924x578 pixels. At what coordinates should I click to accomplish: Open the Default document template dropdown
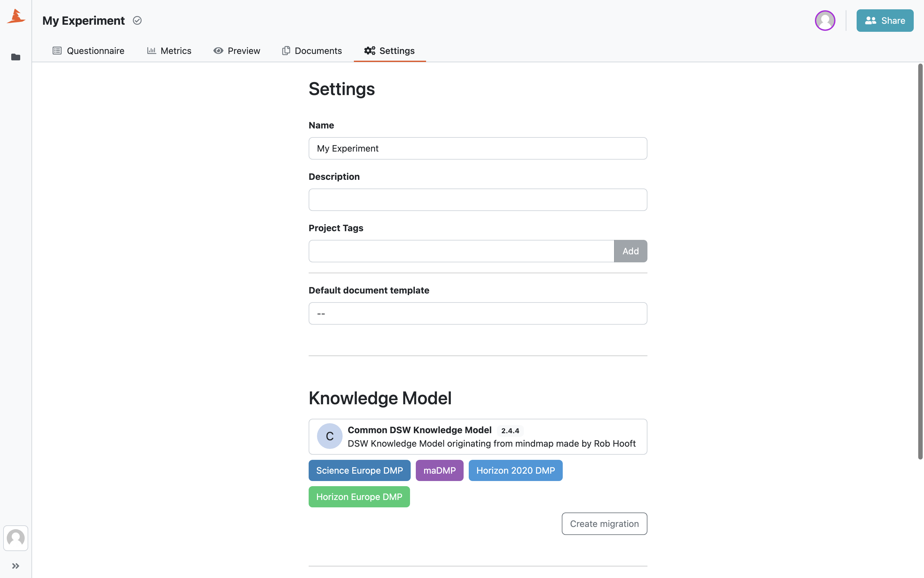pos(478,313)
